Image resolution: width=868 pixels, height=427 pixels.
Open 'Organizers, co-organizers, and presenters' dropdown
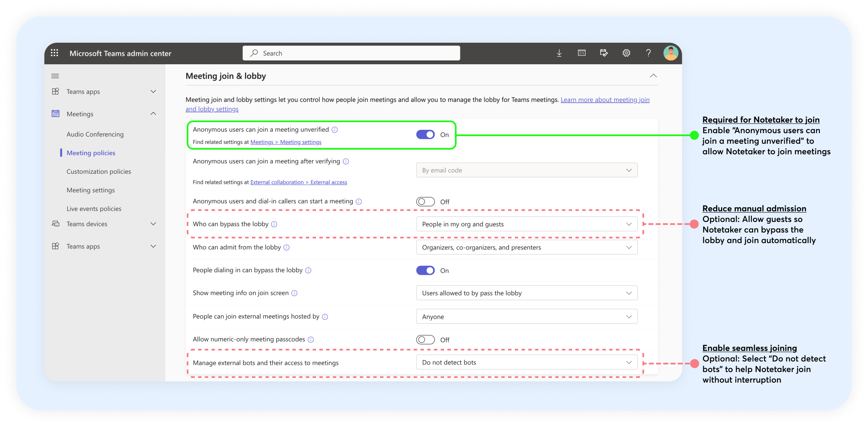pyautogui.click(x=527, y=247)
